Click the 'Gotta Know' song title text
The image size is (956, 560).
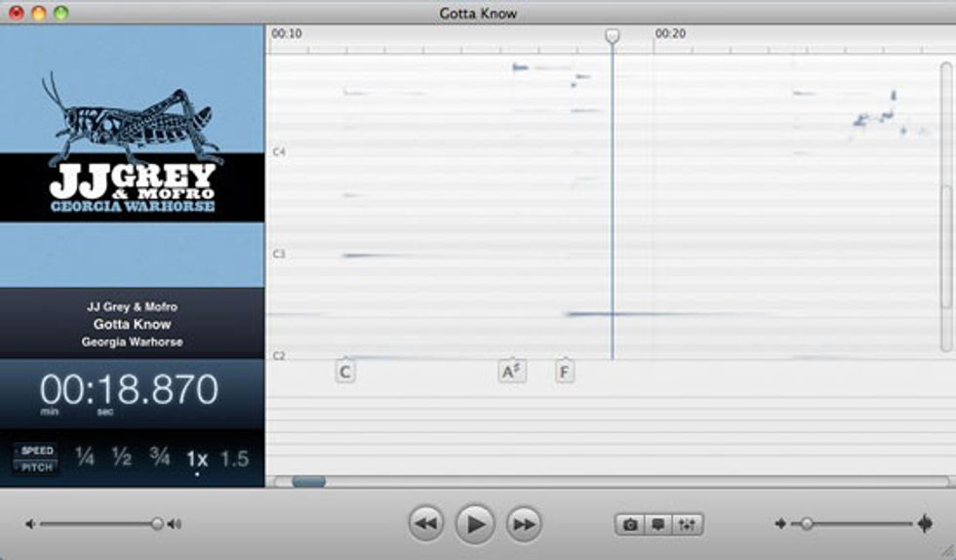[x=133, y=324]
